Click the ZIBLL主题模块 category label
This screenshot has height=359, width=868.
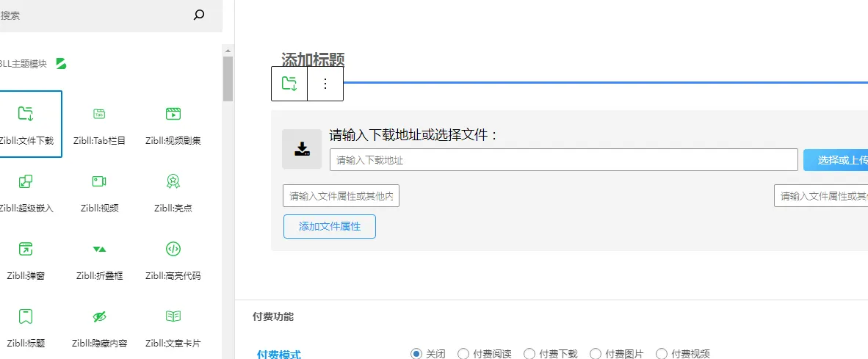pyautogui.click(x=23, y=64)
